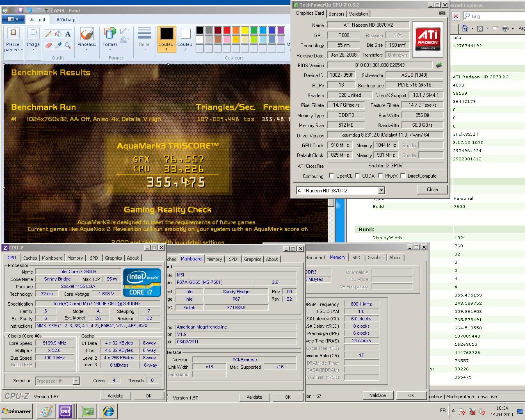This screenshot has width=525, height=420.
Task: Click the BIOS save chip icon in GPU-Z
Action: coord(439,65)
